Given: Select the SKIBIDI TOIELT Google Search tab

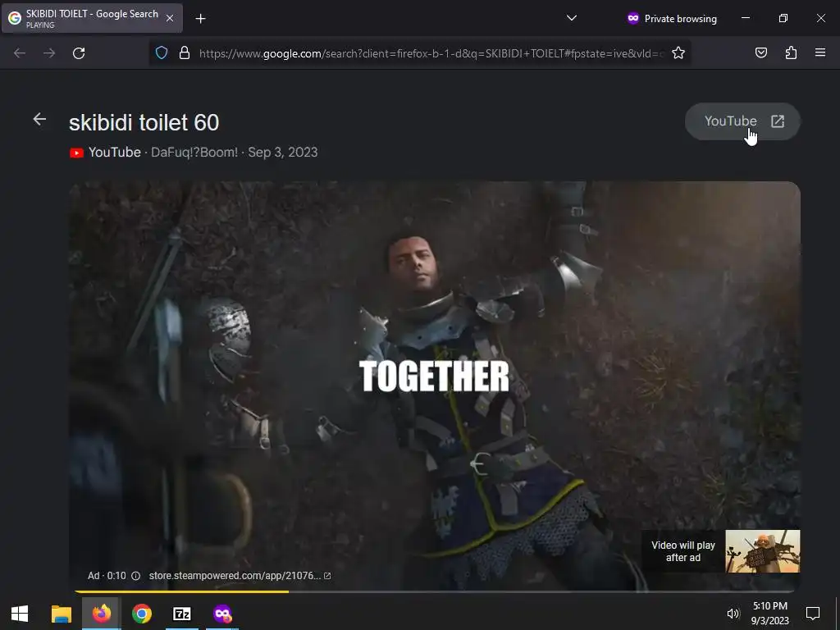Looking at the screenshot, I should tap(92, 18).
